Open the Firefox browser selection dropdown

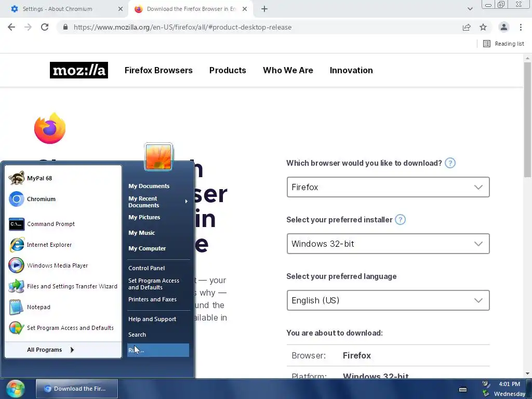[x=388, y=187]
